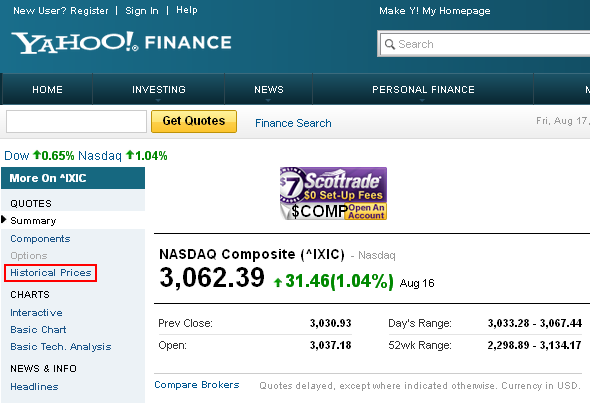The height and width of the screenshot is (403, 591).
Task: Open the Finance Search link
Action: point(293,123)
